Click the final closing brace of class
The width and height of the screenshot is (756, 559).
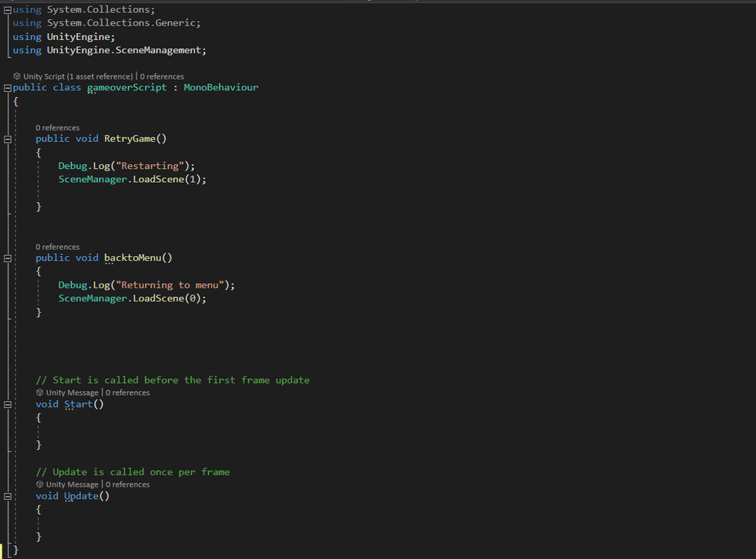[15, 550]
